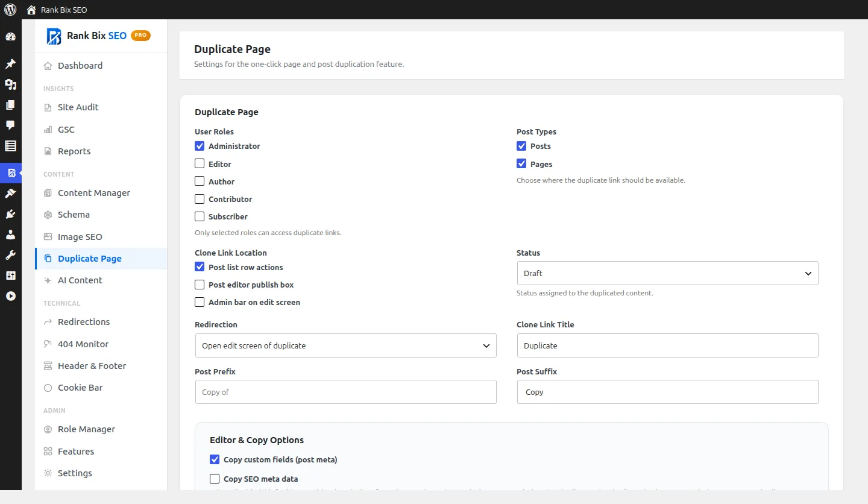This screenshot has height=504, width=868.
Task: Uncheck the Posts post type
Action: 521,146
